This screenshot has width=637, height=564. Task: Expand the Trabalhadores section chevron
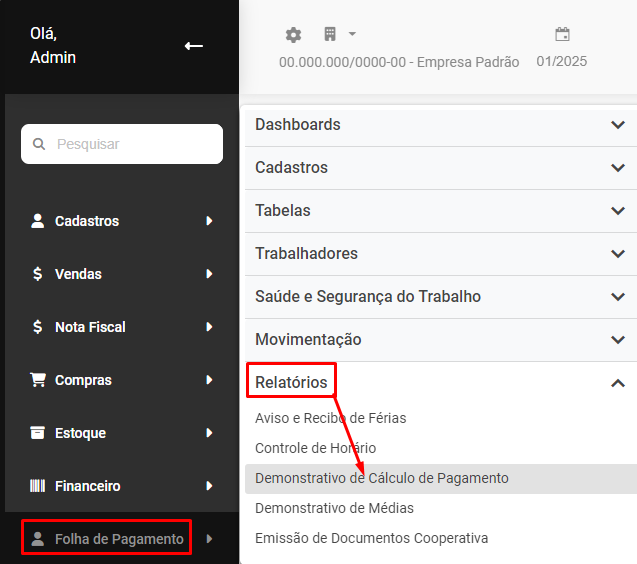tap(618, 254)
